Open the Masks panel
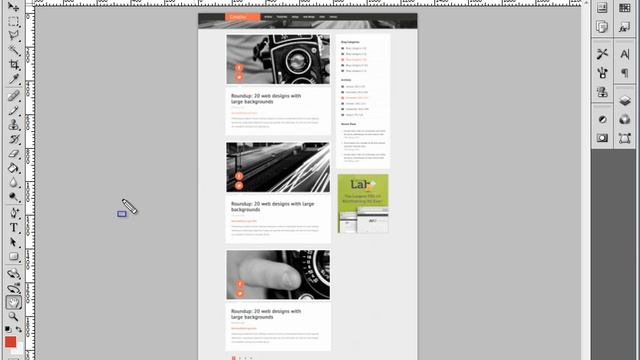Viewport: 640px width, 360px height. 602,138
